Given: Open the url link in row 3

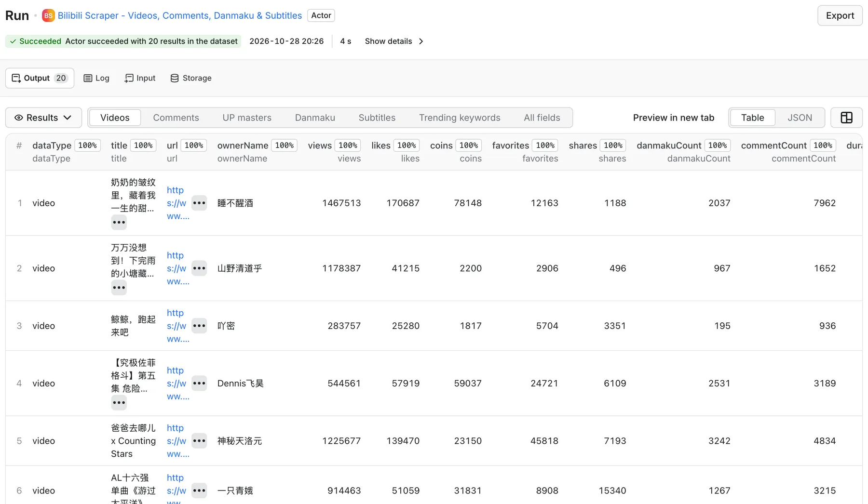Looking at the screenshot, I should [177, 326].
